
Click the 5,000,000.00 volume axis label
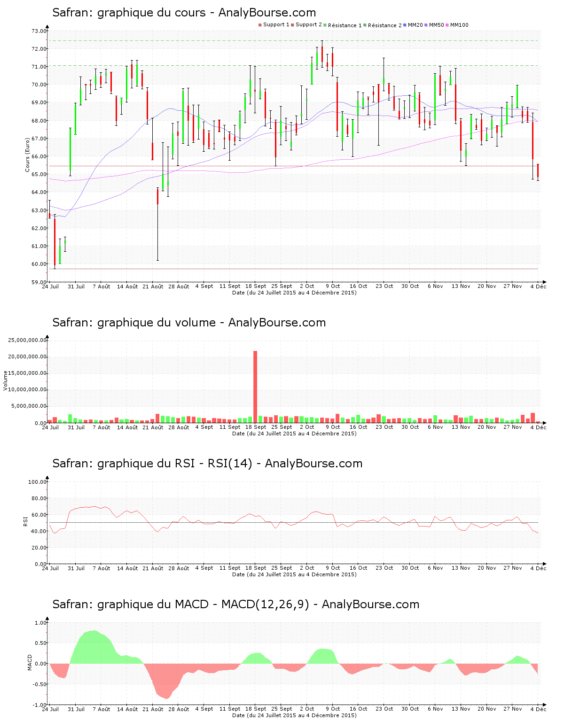(29, 406)
